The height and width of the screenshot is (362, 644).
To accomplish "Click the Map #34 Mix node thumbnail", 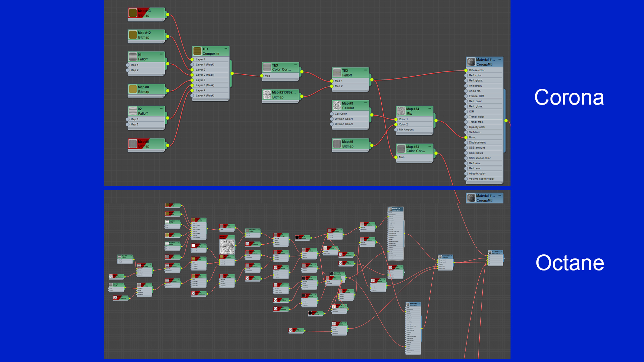I will click(401, 111).
